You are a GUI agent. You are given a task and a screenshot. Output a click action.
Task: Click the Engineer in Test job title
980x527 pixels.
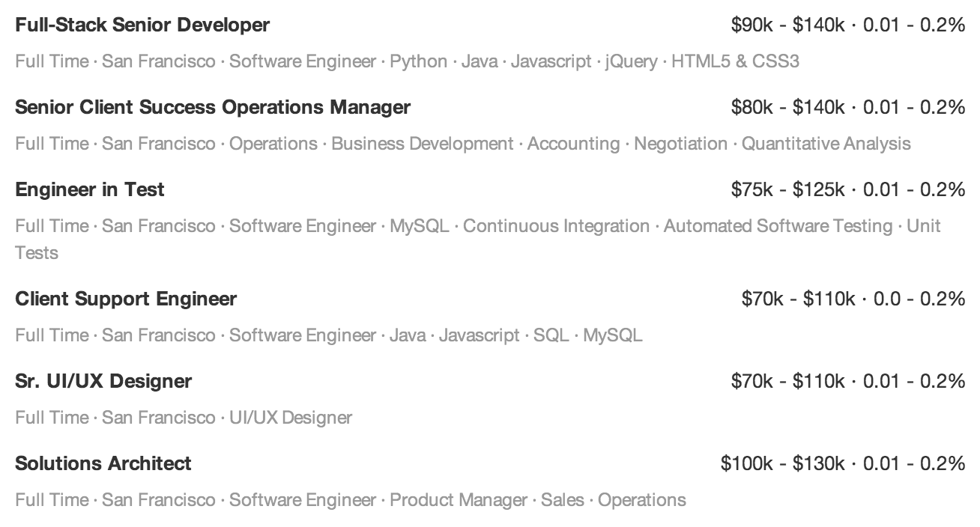(90, 189)
